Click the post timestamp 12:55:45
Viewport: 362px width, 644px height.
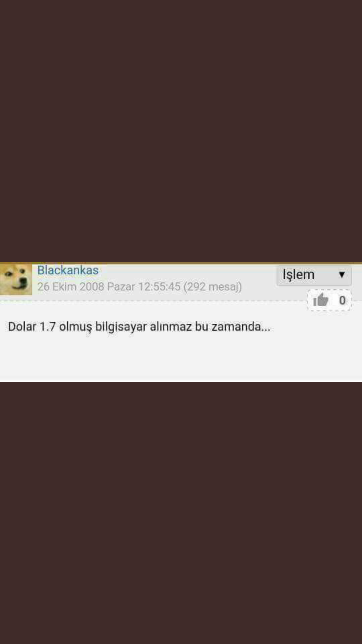click(x=159, y=287)
